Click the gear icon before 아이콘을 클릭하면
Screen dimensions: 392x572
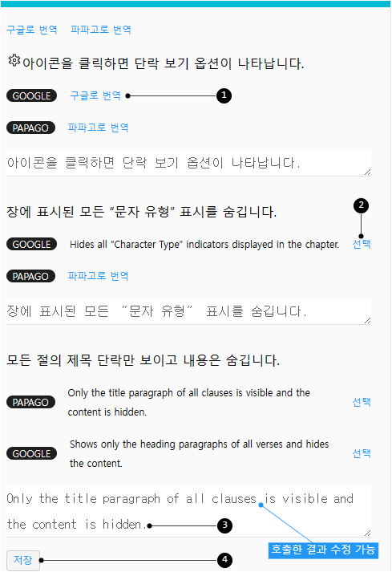click(14, 60)
